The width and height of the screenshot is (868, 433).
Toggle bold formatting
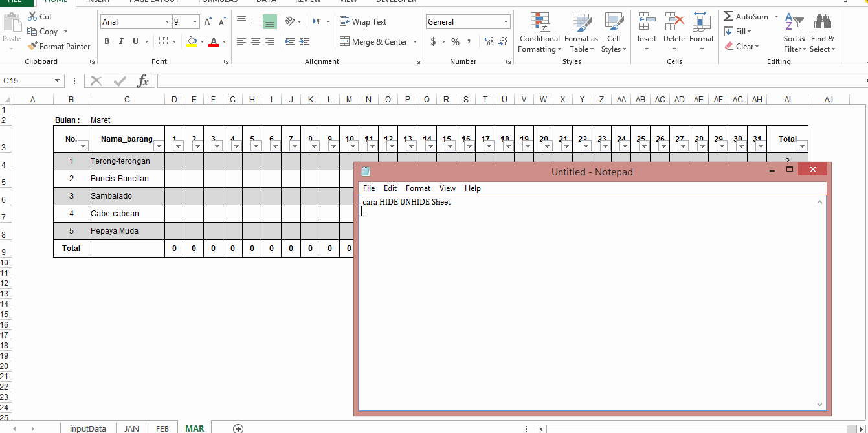107,41
